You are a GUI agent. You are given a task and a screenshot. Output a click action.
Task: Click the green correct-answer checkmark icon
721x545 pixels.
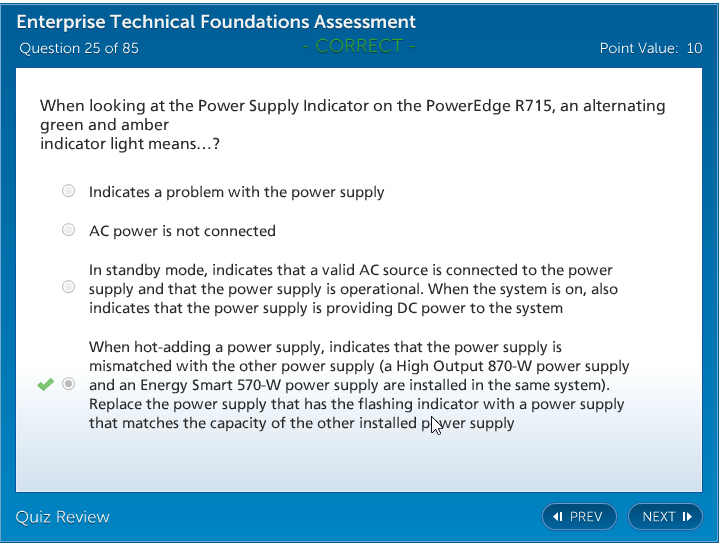pyautogui.click(x=45, y=384)
